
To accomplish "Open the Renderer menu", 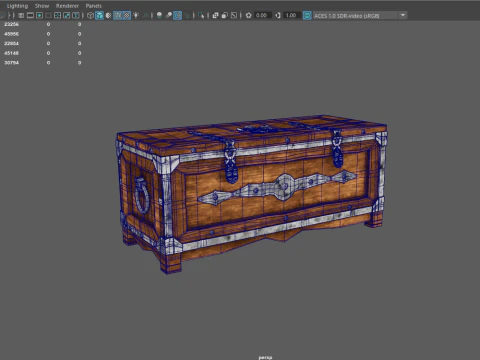I will 67,6.
